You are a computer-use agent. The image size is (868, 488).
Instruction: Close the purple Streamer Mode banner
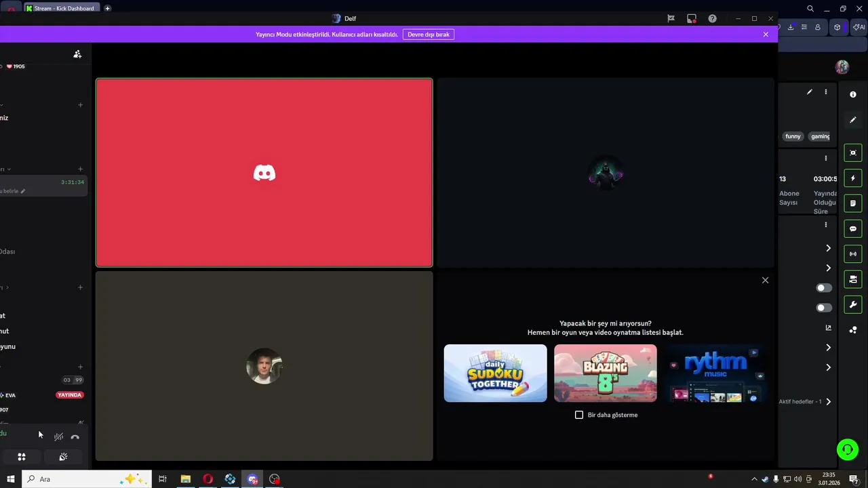766,34
